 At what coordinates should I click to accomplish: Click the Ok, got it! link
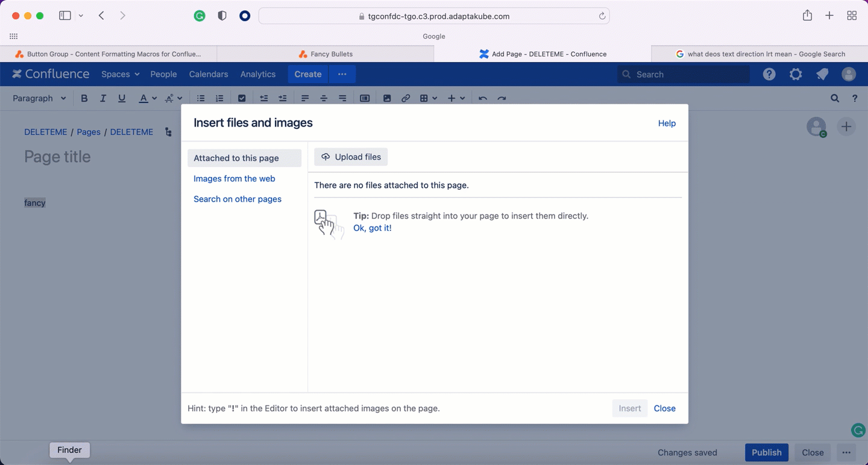[373, 228]
